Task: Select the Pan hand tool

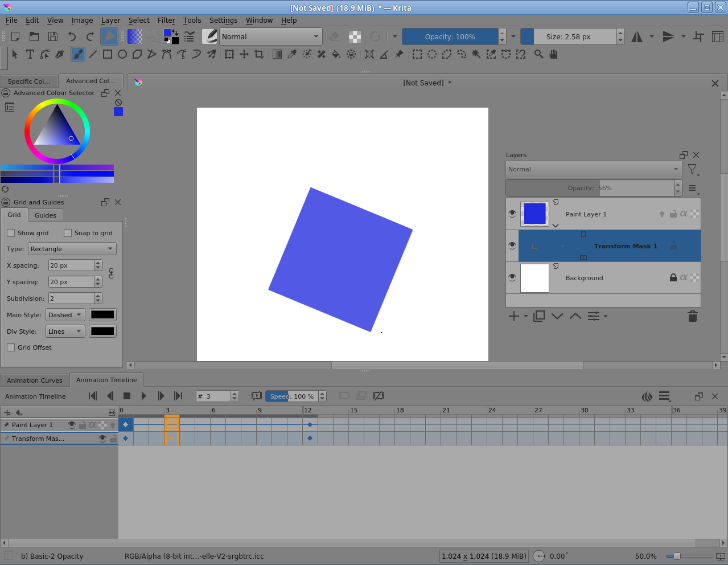Action: [x=553, y=54]
